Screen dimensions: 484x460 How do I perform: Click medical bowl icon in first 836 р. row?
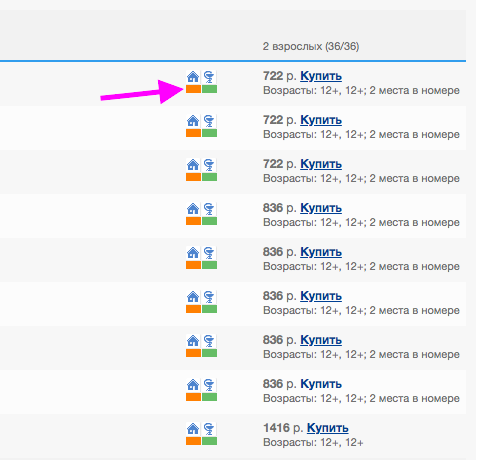[x=209, y=209]
